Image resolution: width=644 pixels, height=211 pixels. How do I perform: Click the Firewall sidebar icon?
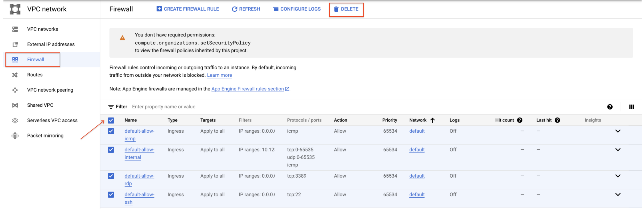coord(15,60)
